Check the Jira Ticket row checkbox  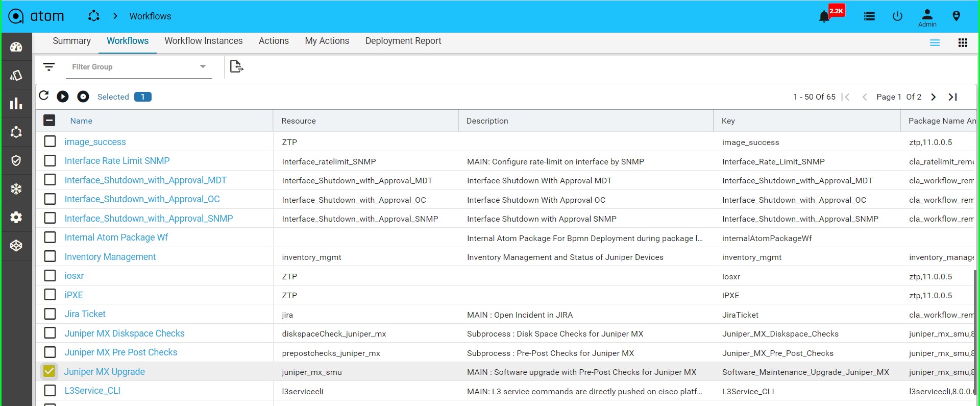pos(50,314)
